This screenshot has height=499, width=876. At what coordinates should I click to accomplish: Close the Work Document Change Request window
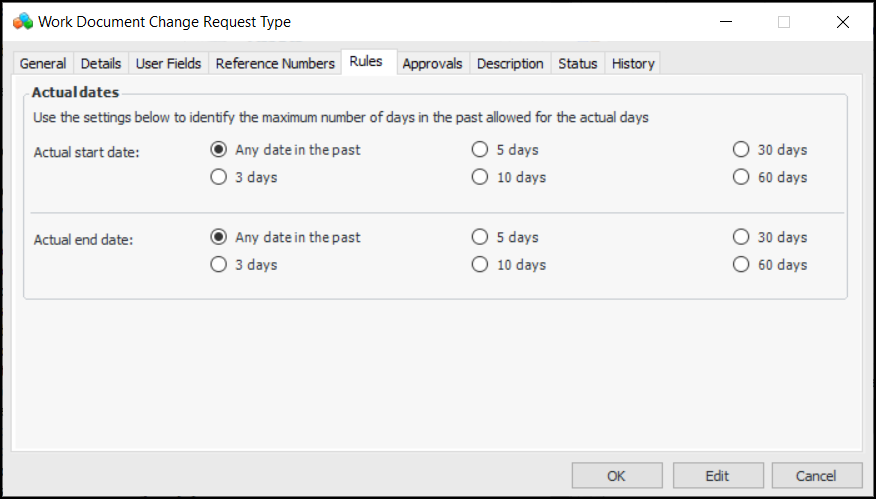click(x=842, y=21)
